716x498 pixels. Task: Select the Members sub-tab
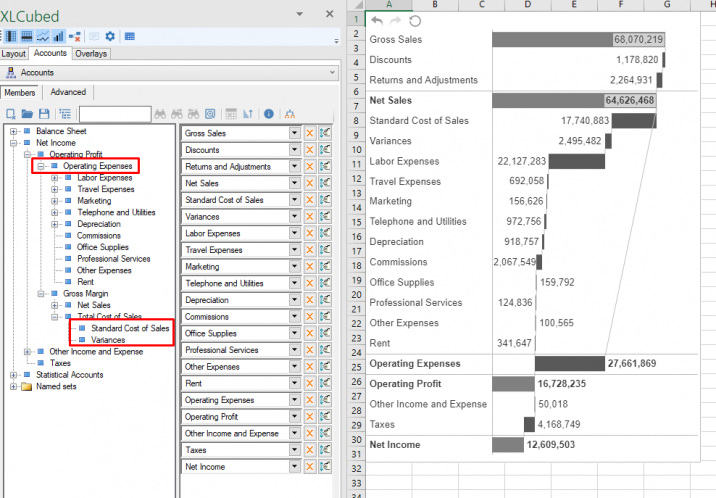pos(20,93)
